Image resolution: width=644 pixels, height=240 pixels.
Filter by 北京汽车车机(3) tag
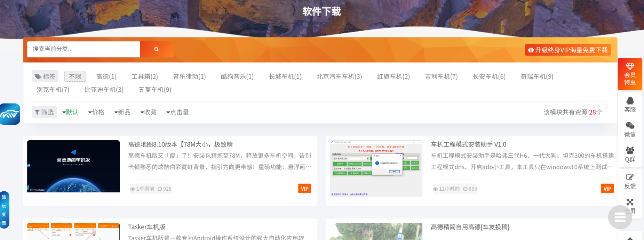coord(339,76)
